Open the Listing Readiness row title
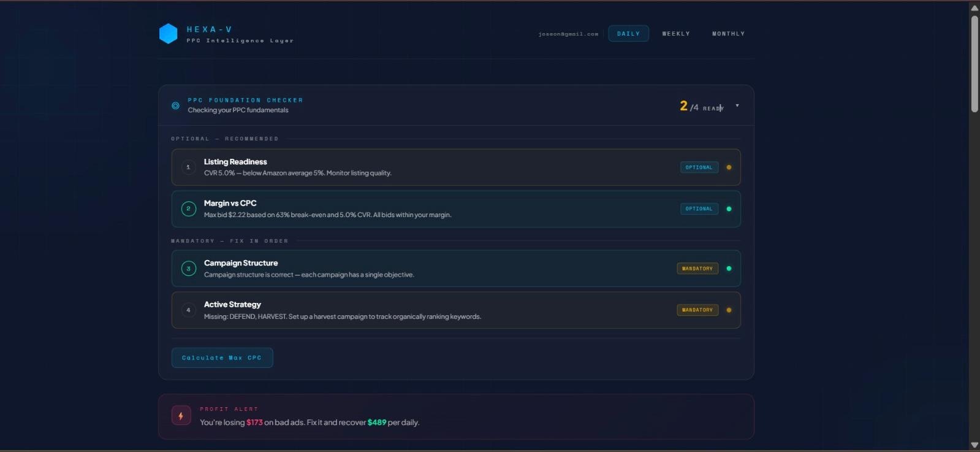Viewport: 980px width, 452px height. [x=235, y=162]
